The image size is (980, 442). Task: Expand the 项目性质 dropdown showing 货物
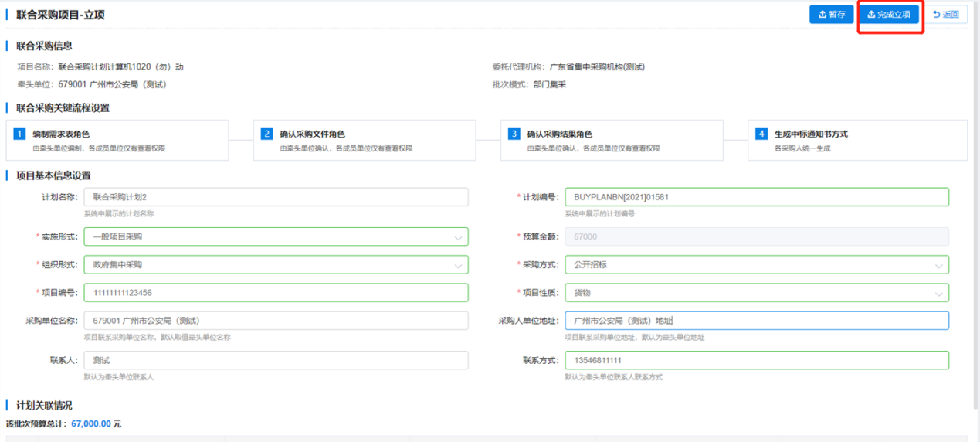tap(938, 294)
